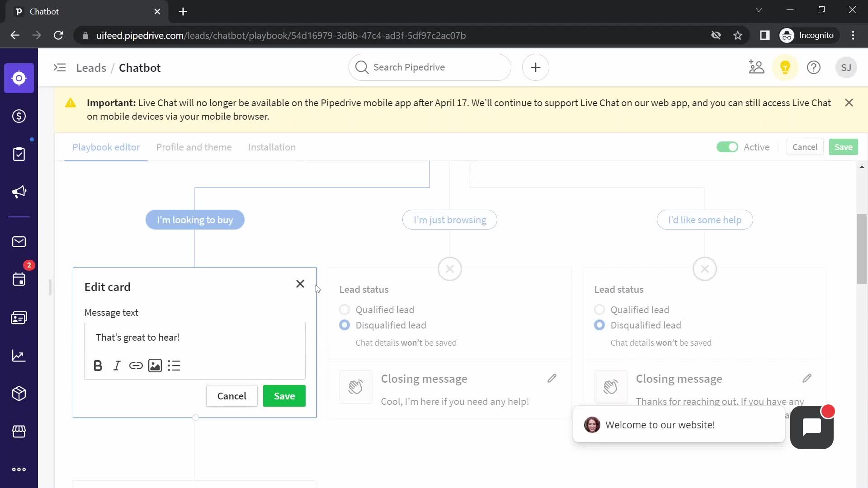Image resolution: width=868 pixels, height=488 pixels.
Task: Select the Qualified lead radio button
Action: [344, 309]
